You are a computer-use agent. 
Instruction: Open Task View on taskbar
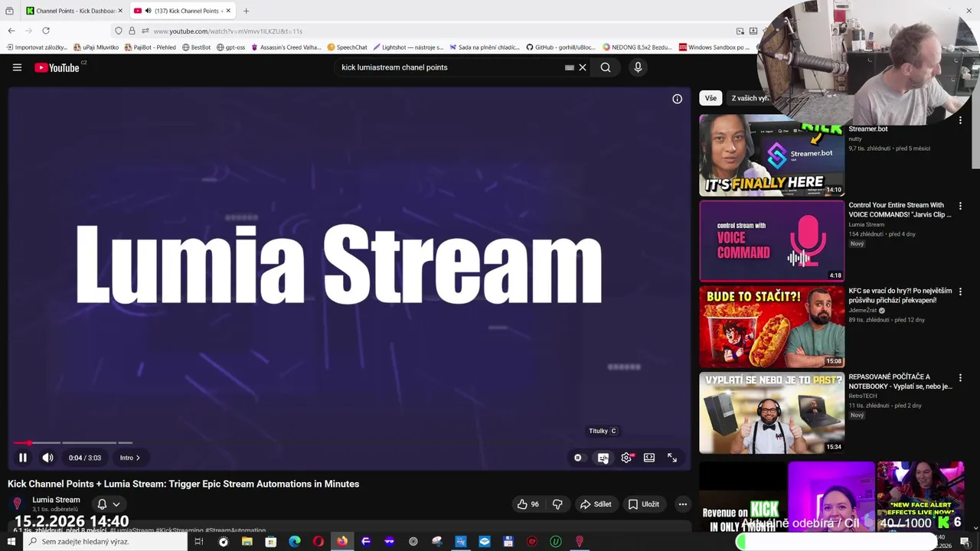[x=198, y=542]
